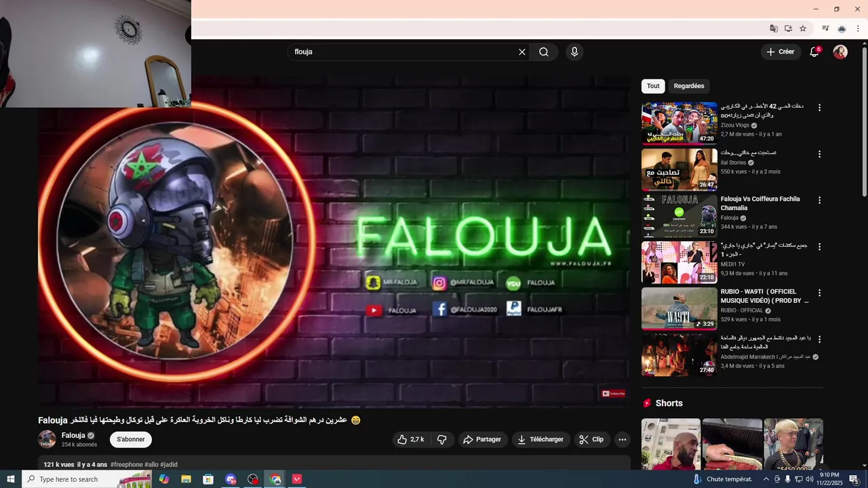Open the Copilot icon on taskbar
868x488 pixels.
(x=164, y=479)
